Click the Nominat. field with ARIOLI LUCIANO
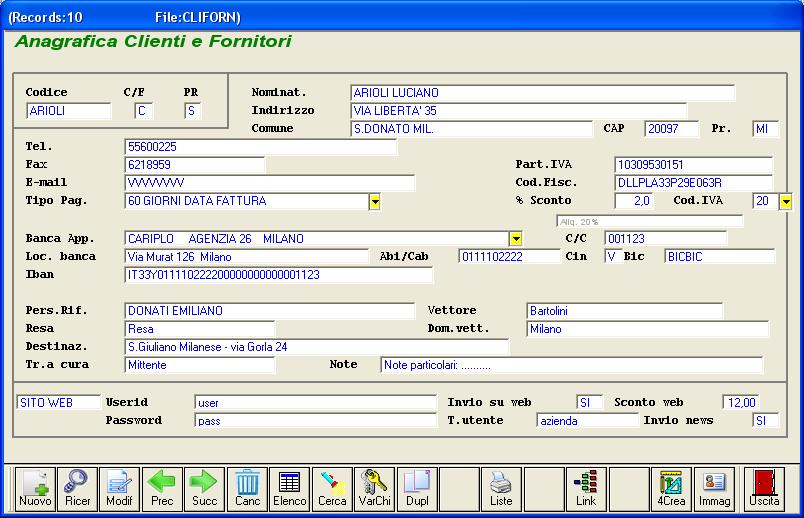 tap(542, 93)
